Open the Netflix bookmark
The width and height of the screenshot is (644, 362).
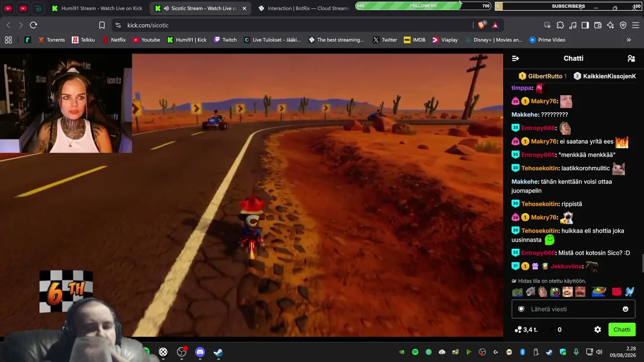tap(114, 40)
